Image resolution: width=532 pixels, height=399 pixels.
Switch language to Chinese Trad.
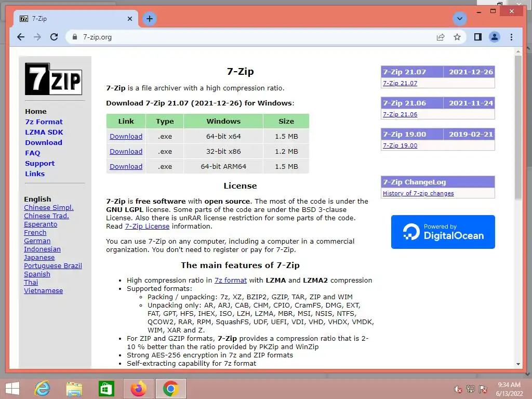(x=46, y=216)
